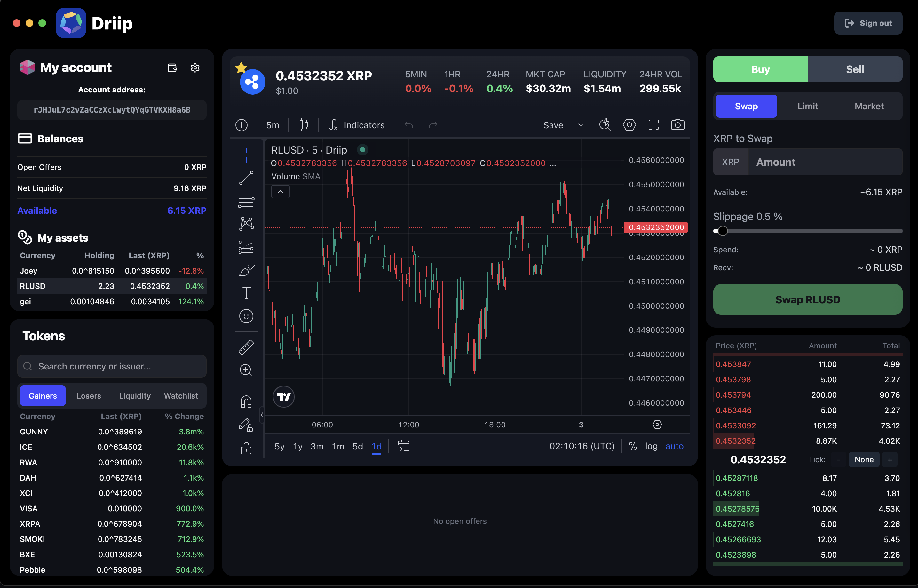Viewport: 918px width, 588px height.
Task: Select the XABCD pattern tool
Action: click(247, 224)
